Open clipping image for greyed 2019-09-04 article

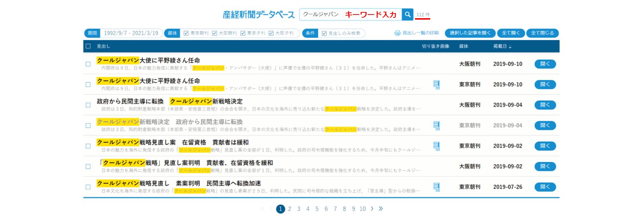click(x=436, y=126)
